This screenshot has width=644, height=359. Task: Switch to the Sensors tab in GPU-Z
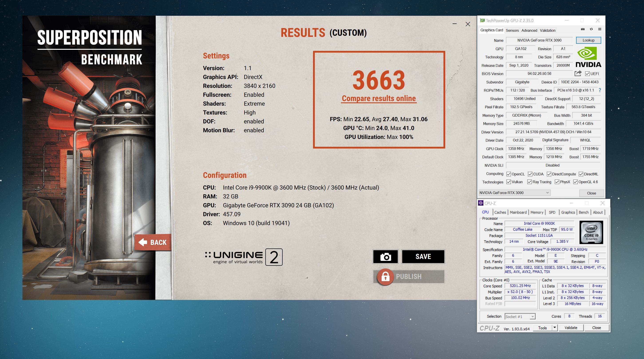pyautogui.click(x=512, y=30)
